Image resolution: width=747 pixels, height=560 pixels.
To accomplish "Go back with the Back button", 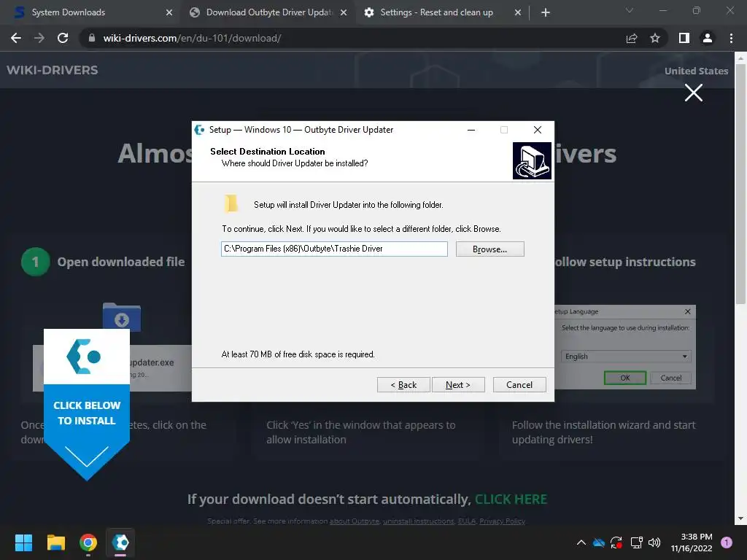I will 403,385.
